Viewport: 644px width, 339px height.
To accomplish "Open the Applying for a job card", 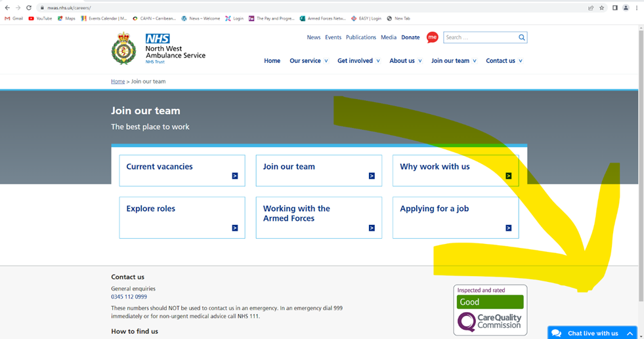I will (455, 218).
